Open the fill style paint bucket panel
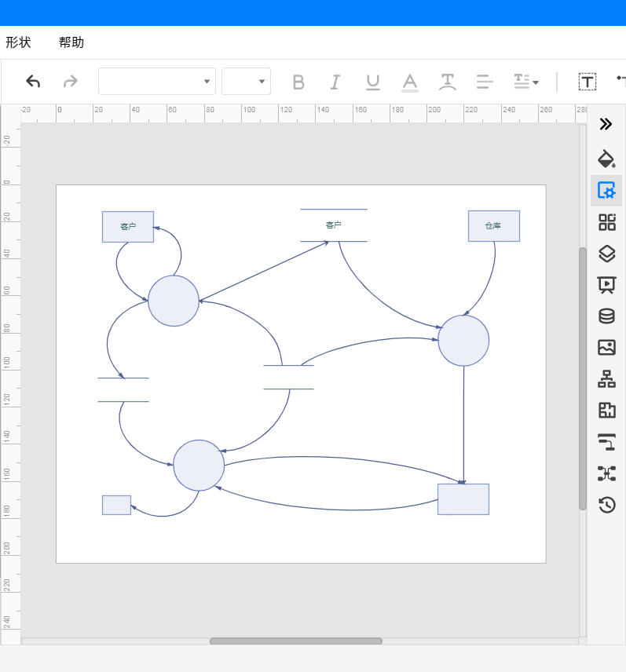Image resolution: width=626 pixels, height=672 pixels. pyautogui.click(x=606, y=159)
